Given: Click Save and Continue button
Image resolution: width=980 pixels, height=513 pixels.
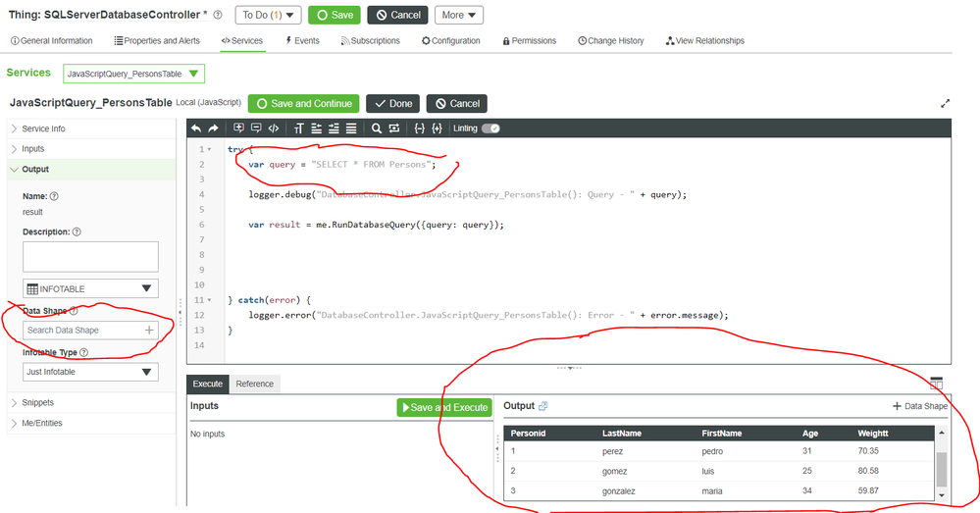Looking at the screenshot, I should click(x=304, y=104).
